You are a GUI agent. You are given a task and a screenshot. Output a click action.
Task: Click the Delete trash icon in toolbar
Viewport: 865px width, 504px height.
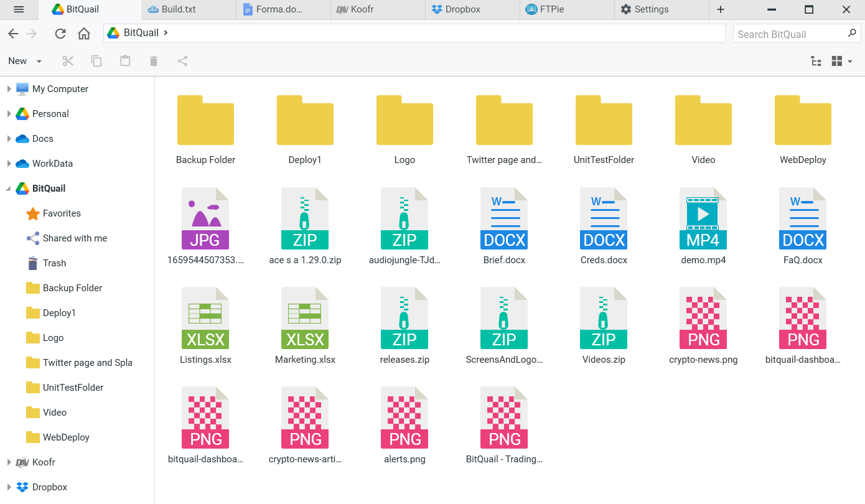154,61
